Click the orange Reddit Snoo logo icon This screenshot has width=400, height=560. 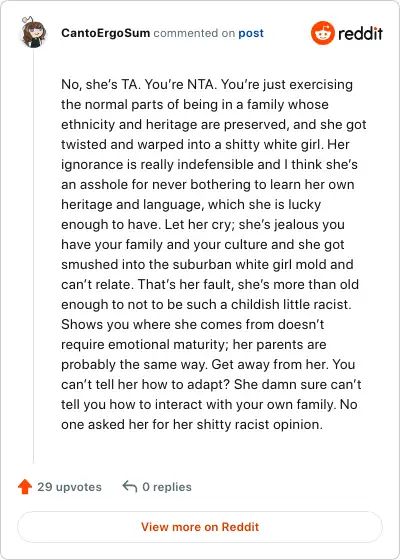click(x=322, y=33)
